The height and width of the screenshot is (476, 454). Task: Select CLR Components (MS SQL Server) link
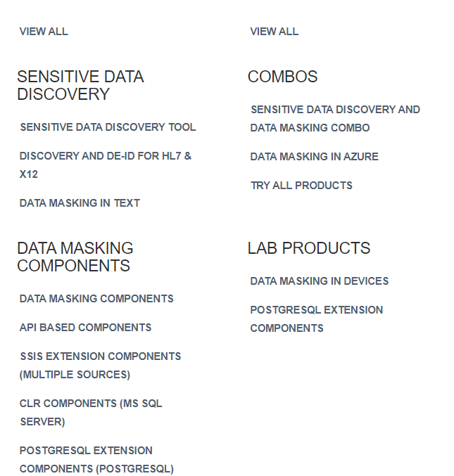[91, 412]
